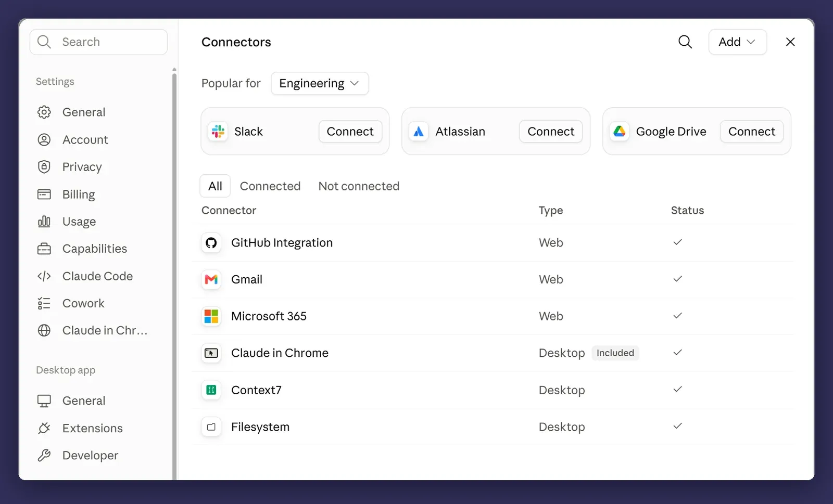Open Cowork settings
833x504 pixels.
click(83, 303)
